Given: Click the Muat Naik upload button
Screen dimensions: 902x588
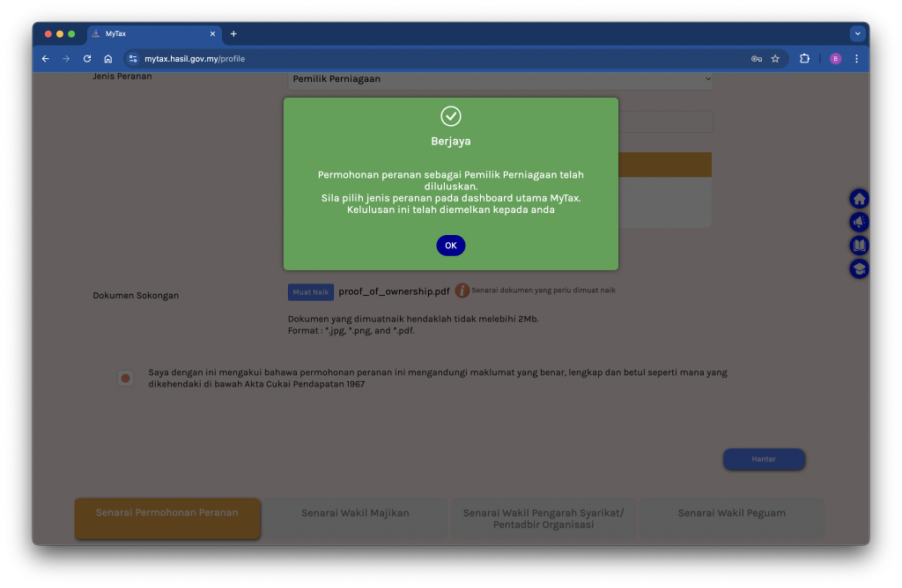Looking at the screenshot, I should pyautogui.click(x=310, y=292).
